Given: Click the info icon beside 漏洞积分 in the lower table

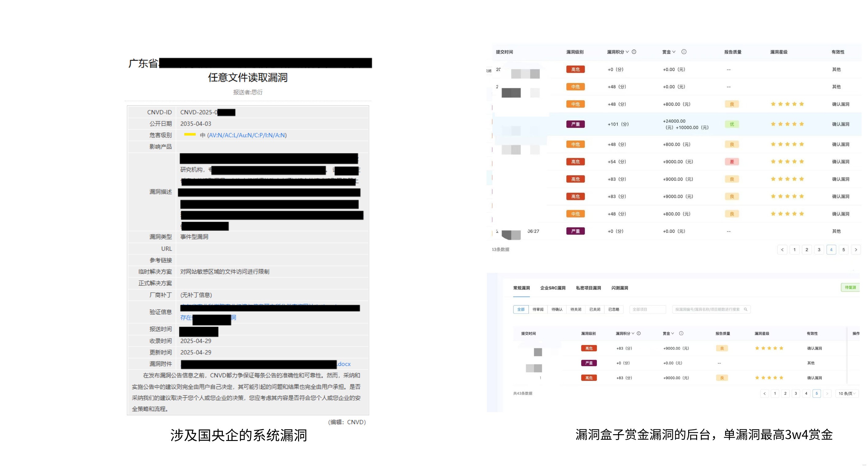Looking at the screenshot, I should pyautogui.click(x=639, y=333).
